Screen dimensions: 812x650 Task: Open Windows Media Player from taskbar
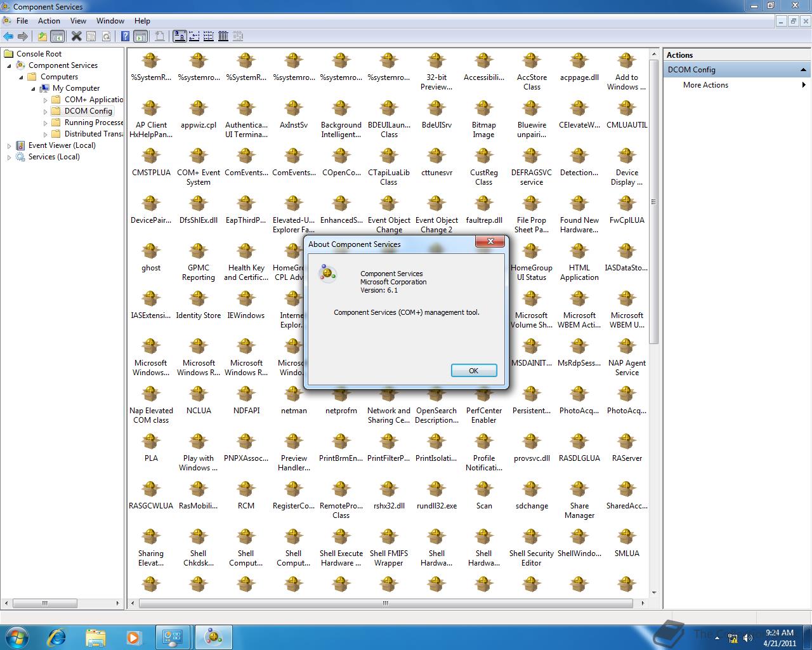pos(133,637)
